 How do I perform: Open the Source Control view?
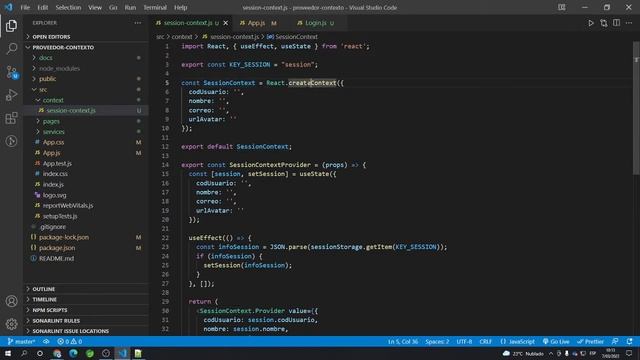point(11,72)
